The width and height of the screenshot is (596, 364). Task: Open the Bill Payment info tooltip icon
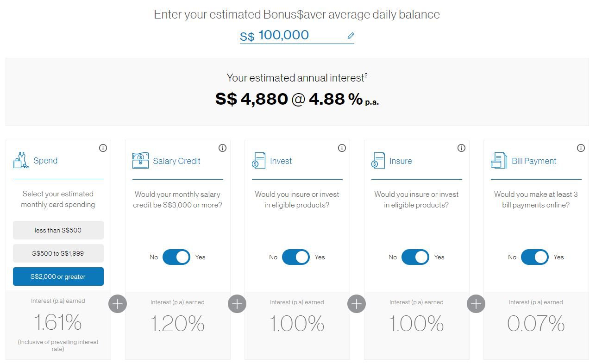[581, 148]
